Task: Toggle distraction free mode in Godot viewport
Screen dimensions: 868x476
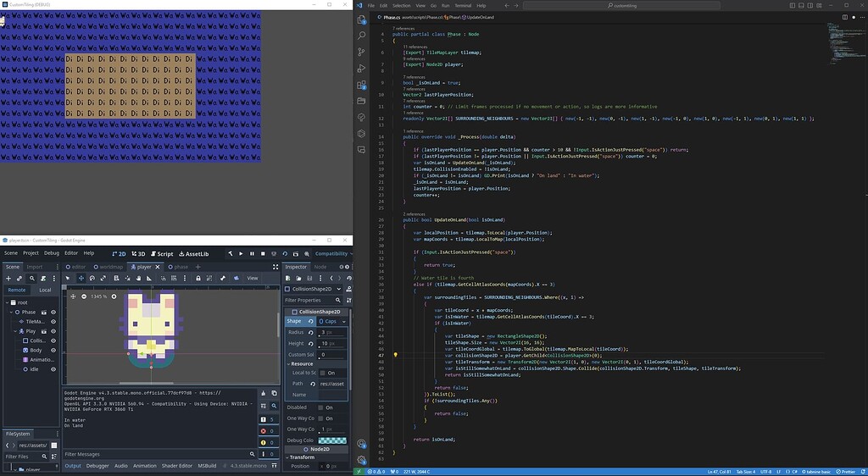Action: tap(275, 267)
